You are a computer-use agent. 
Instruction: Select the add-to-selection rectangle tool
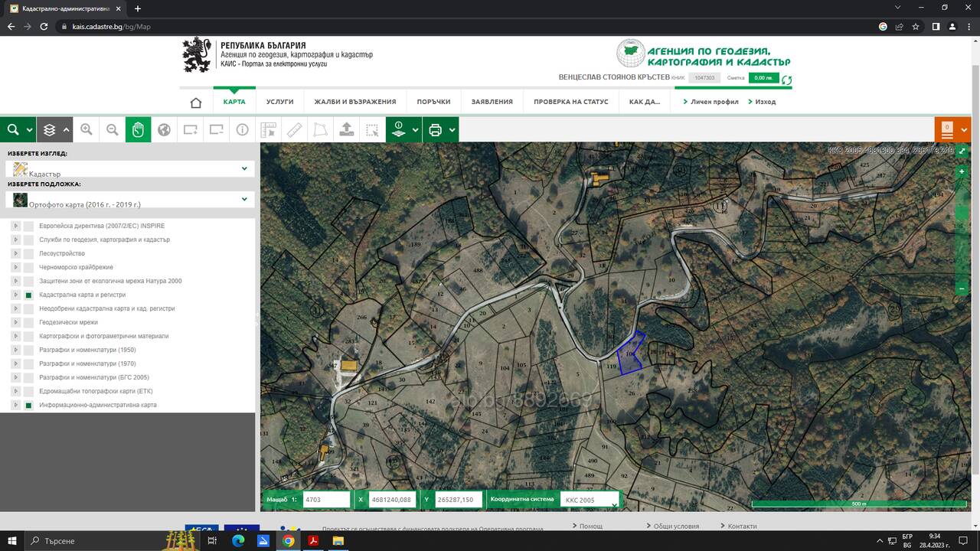coord(191,130)
